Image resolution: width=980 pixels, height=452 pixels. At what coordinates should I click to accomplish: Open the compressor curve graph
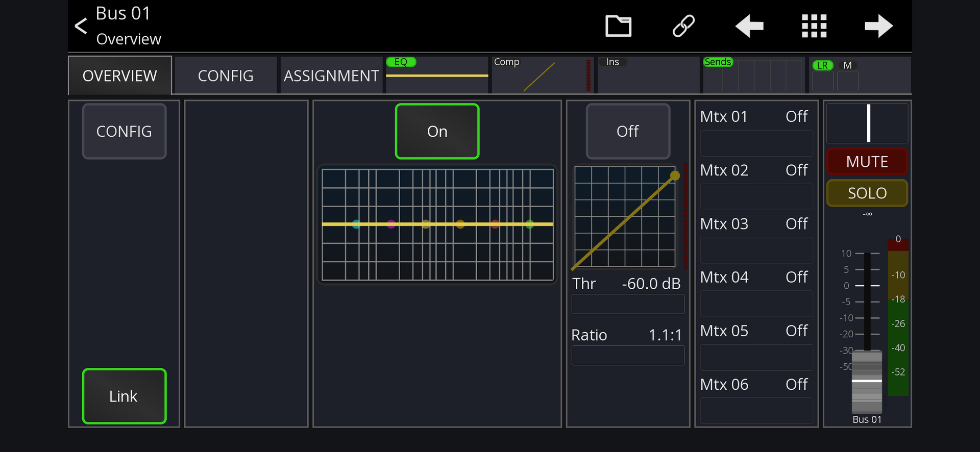[x=625, y=216]
